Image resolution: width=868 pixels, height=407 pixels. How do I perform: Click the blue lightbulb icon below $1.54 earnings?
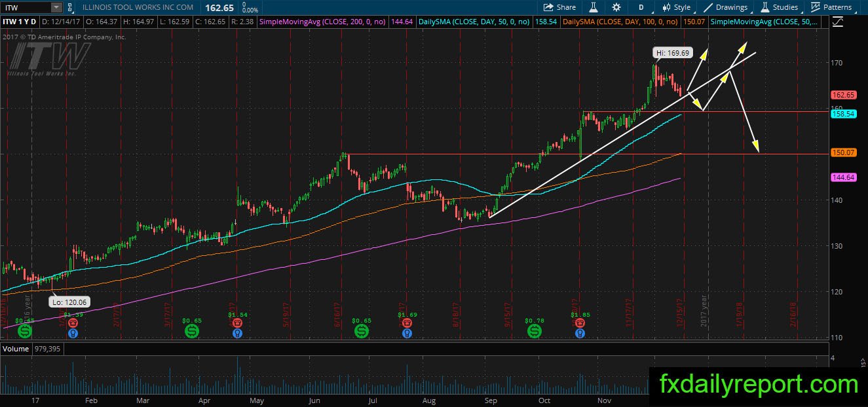(237, 333)
